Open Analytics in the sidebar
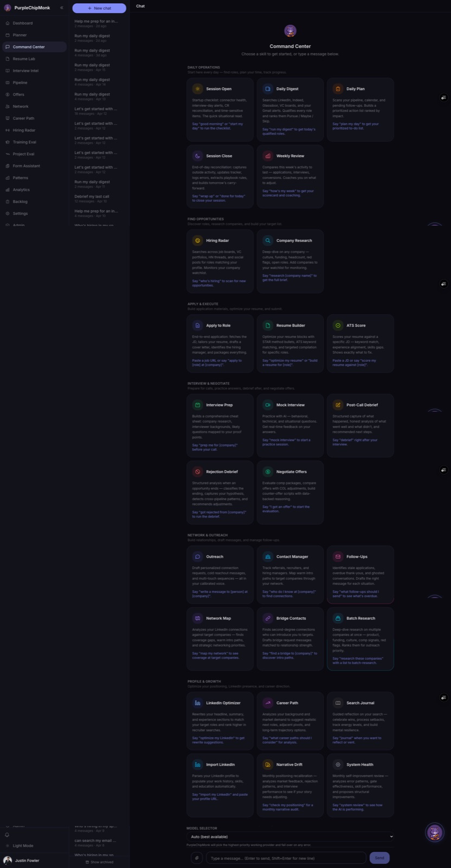Image resolution: width=451 pixels, height=868 pixels. [x=34, y=190]
